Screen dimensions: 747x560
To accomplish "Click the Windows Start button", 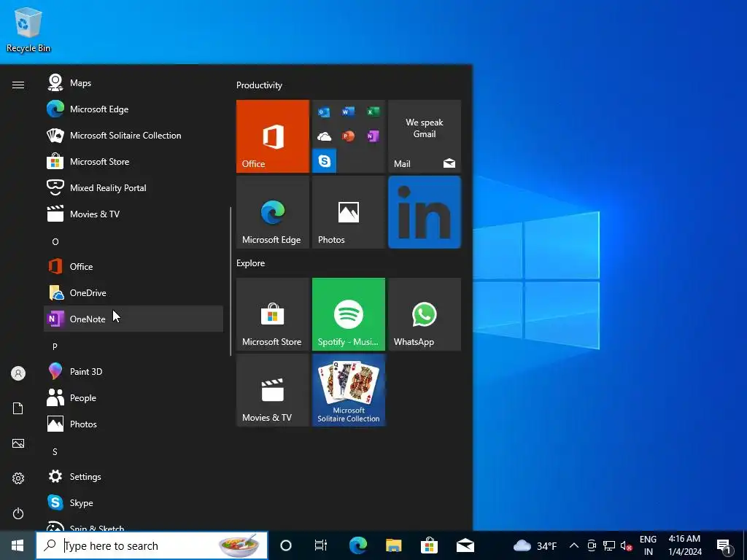I will pos(18,545).
